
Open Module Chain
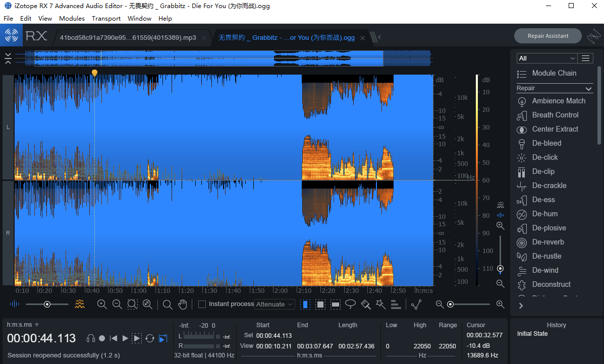coord(554,73)
